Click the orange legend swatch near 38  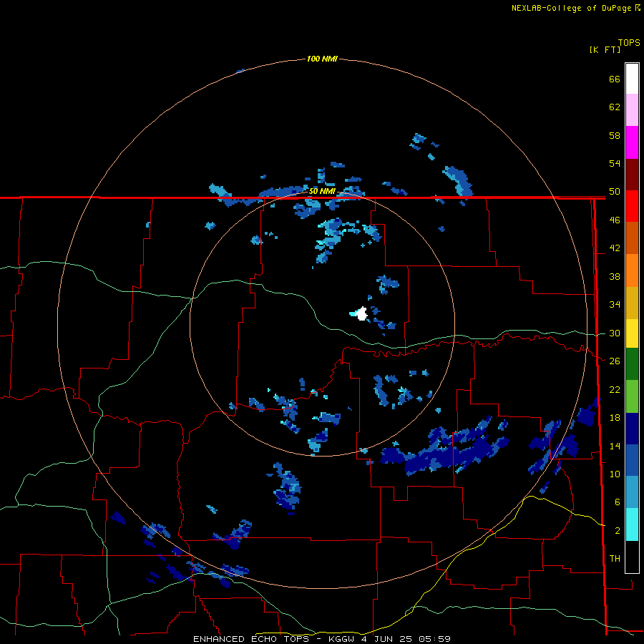(x=632, y=270)
